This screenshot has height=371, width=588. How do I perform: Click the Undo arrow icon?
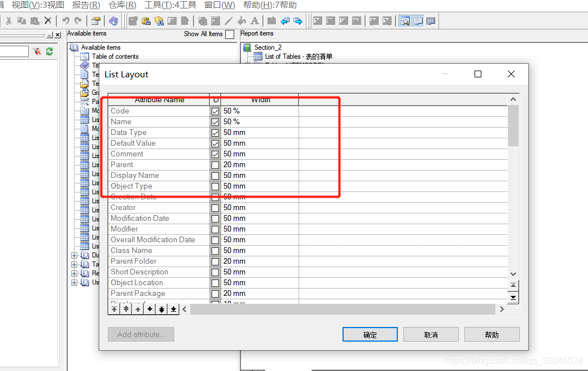(x=66, y=21)
